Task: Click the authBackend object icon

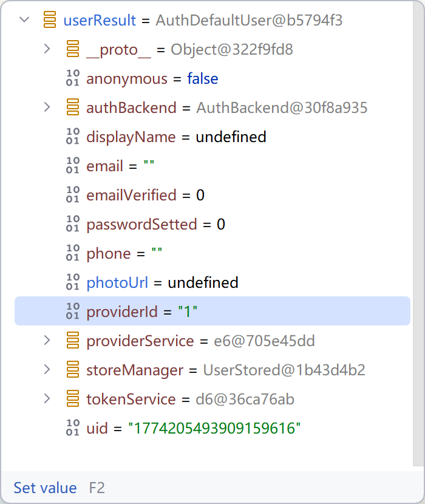Action: click(x=73, y=107)
